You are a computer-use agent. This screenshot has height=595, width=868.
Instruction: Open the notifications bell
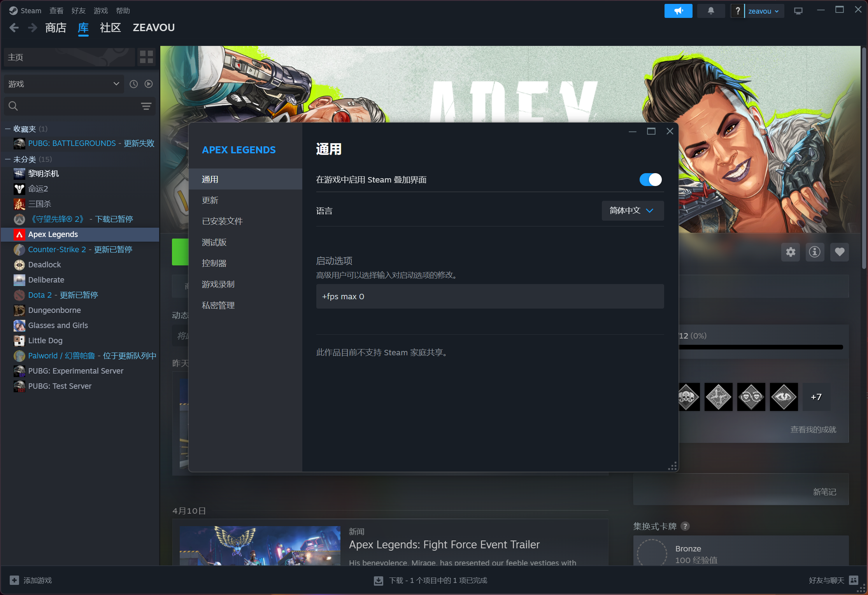[x=711, y=11]
